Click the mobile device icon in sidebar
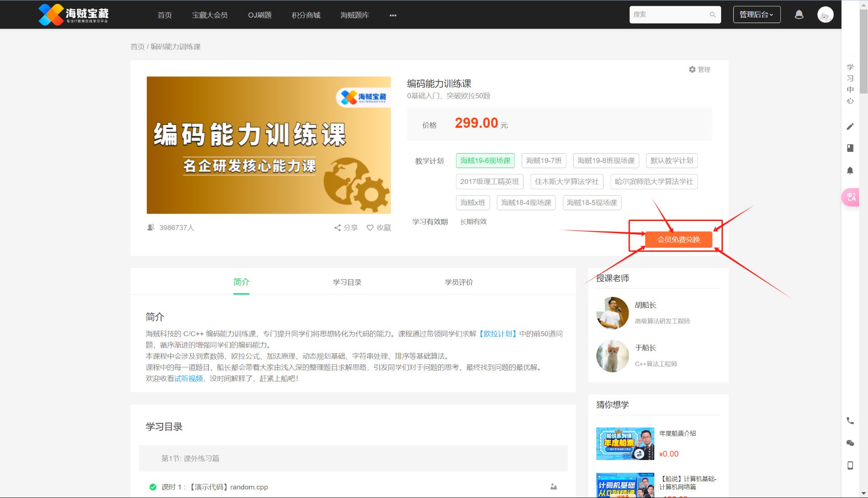The height and width of the screenshot is (498, 868). coord(850,465)
